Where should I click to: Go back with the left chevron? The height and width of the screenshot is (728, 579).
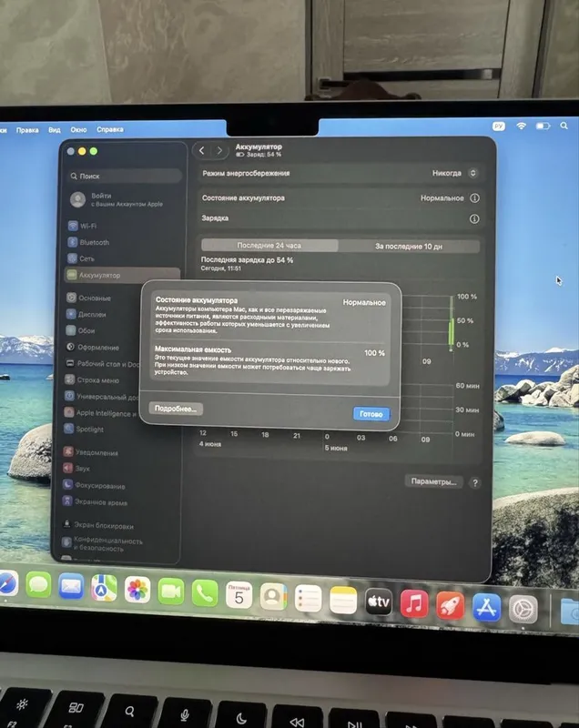pyautogui.click(x=201, y=150)
